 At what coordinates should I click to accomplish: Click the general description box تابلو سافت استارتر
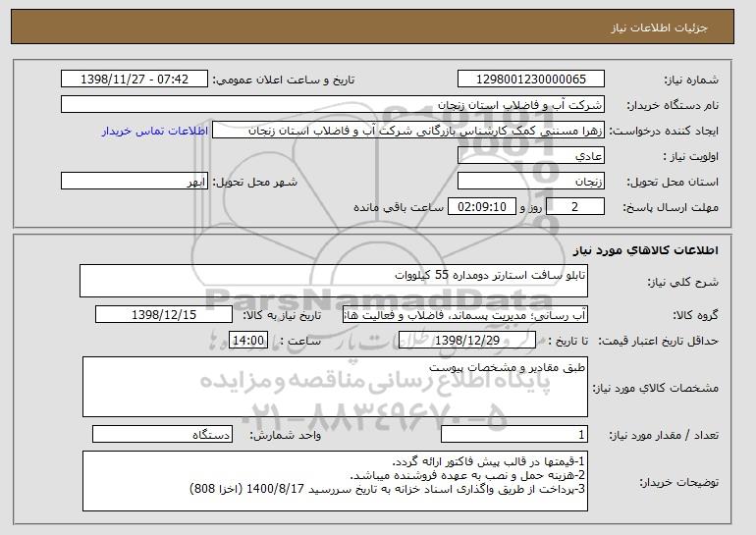[334, 281]
